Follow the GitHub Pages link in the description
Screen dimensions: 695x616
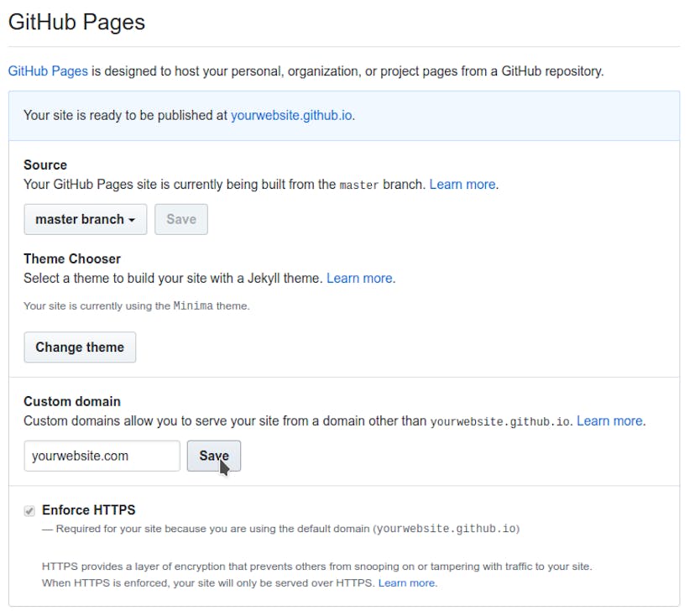47,70
